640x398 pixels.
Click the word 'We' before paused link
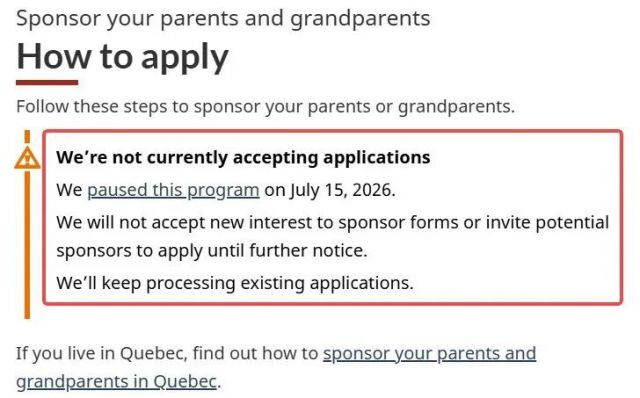[69, 190]
